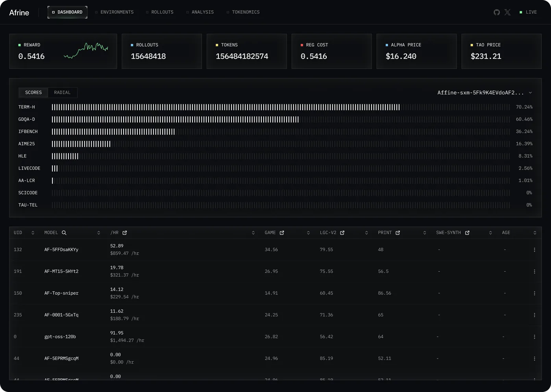Sort the table by PRINT column
This screenshot has width=551, height=392.
pos(425,233)
